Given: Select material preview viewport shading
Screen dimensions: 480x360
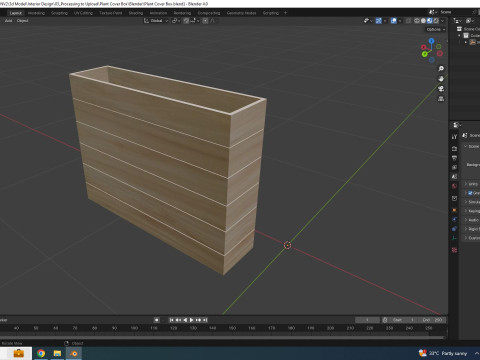Looking at the screenshot, I should point(430,21).
